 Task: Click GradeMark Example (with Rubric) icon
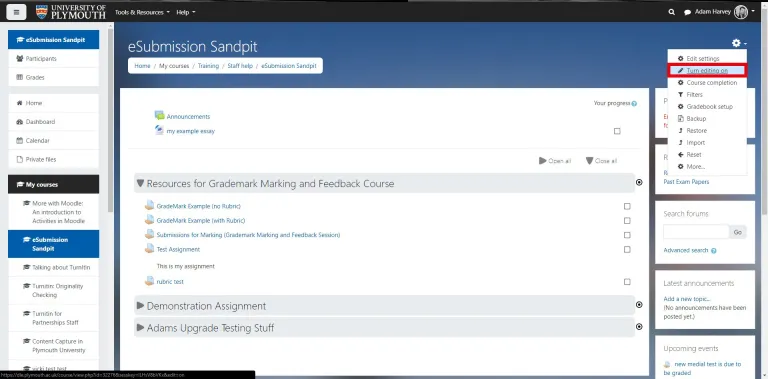(x=149, y=220)
